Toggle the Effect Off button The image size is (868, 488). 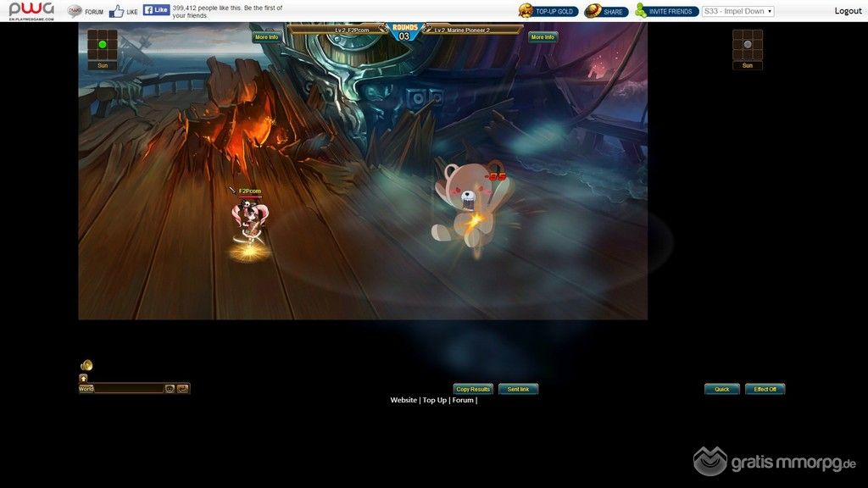tap(765, 390)
